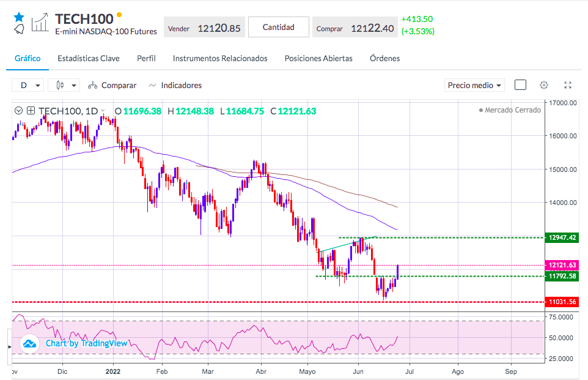This screenshot has height=380, width=588.
Task: Toggle the blue favorite star icon
Action: pyautogui.click(x=19, y=17)
